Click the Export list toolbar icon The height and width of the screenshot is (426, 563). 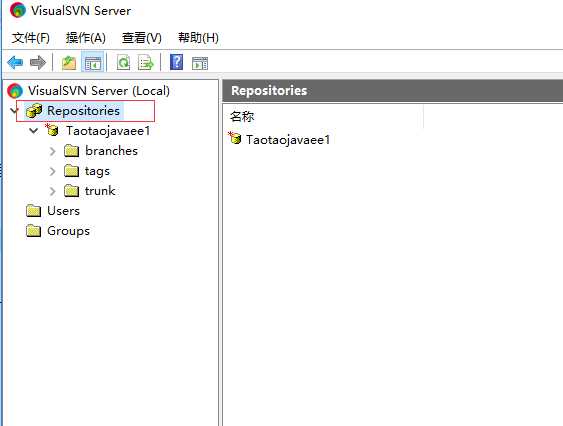145,63
